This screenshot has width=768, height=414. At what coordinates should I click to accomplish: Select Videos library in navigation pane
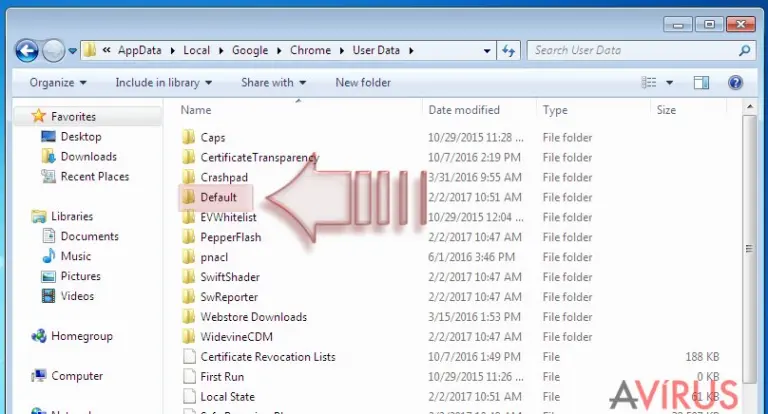point(77,296)
